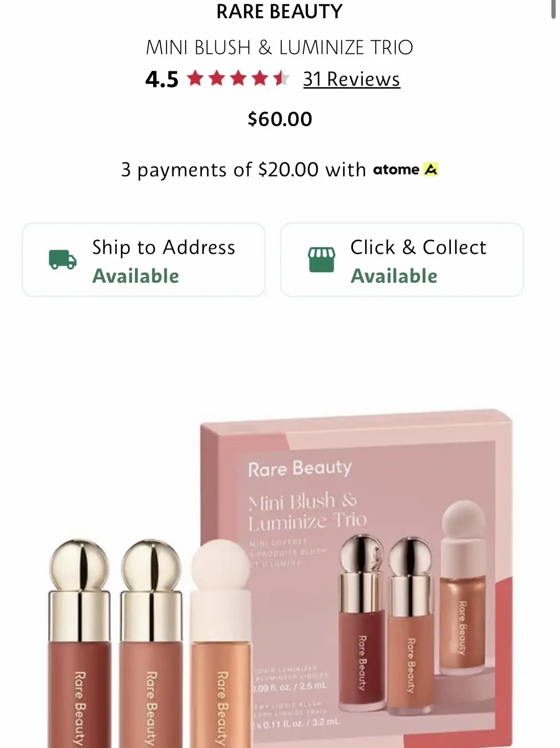Select the Click & Collect option
This screenshot has width=560, height=748.
(x=402, y=260)
